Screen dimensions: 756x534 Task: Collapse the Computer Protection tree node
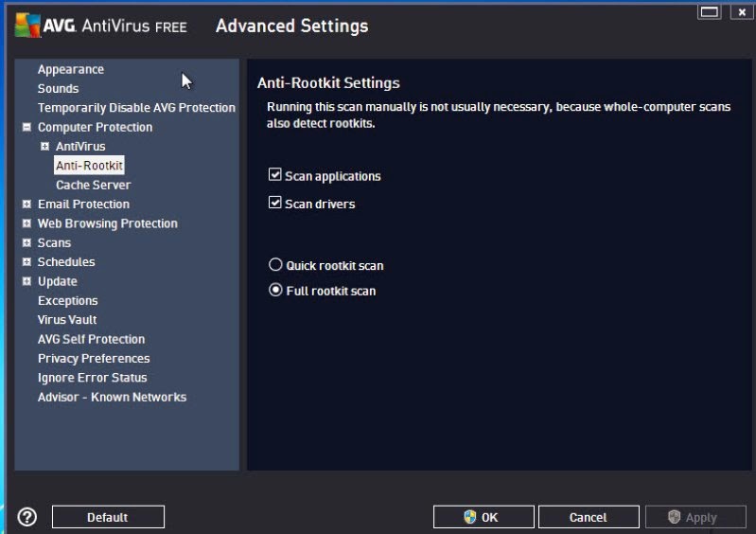click(x=27, y=127)
